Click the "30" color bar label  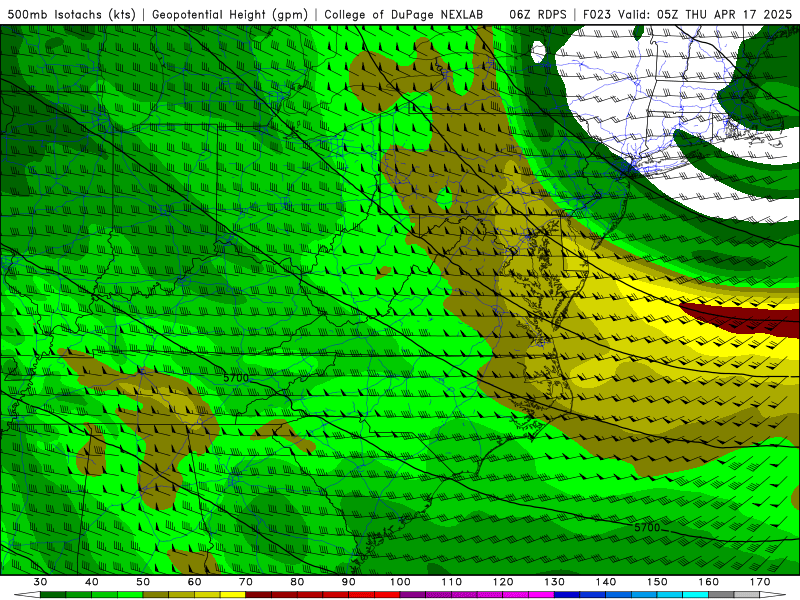point(40,582)
